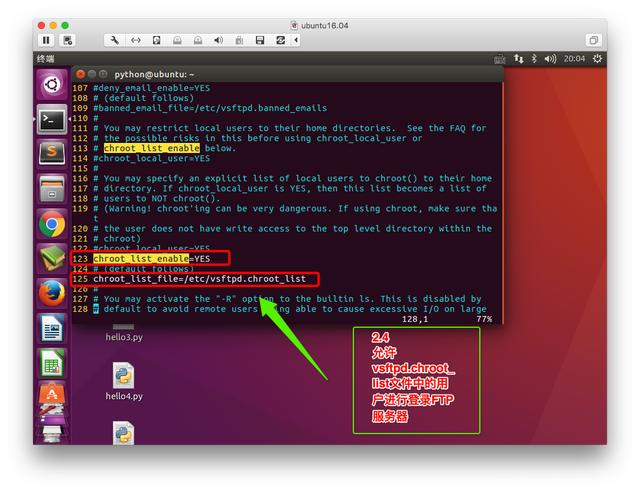Open the keyboard input indicator
The image size is (640, 492).
pyautogui.click(x=500, y=59)
